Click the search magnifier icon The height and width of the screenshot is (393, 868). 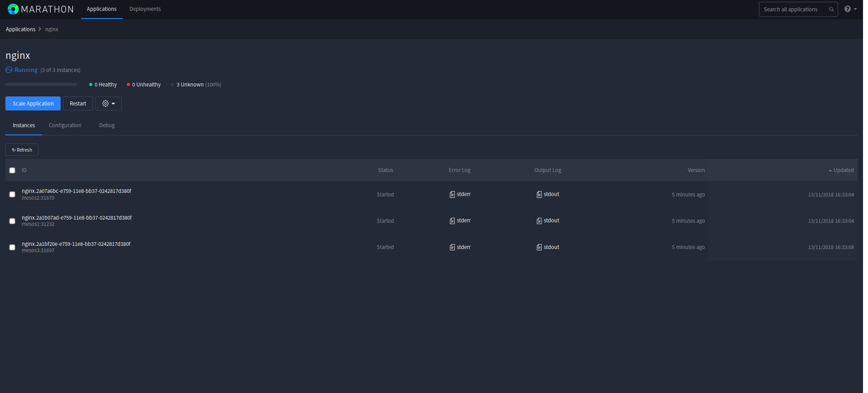(831, 10)
